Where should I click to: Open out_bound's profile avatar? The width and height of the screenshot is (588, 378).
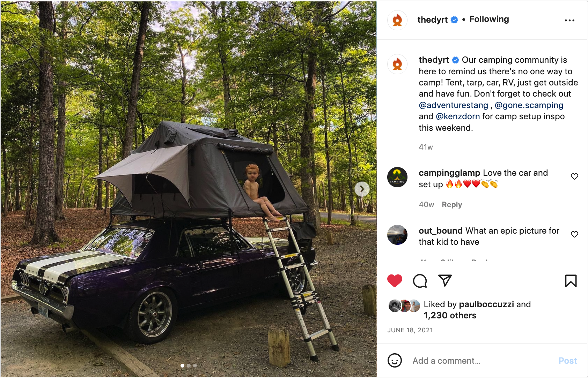point(397,235)
